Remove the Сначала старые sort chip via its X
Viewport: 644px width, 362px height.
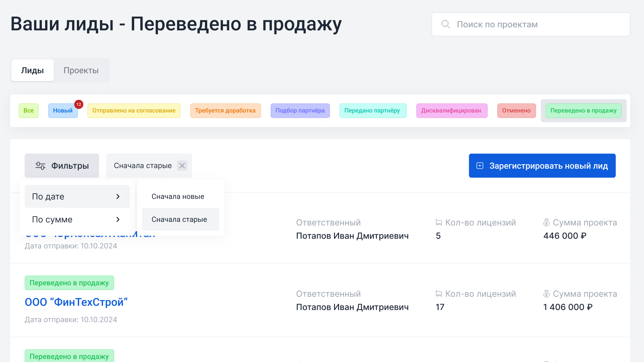click(182, 166)
